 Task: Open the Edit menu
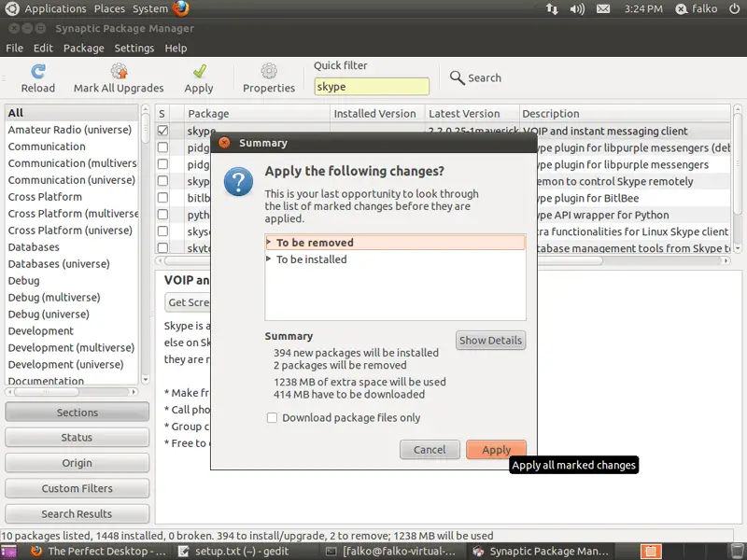pos(43,49)
